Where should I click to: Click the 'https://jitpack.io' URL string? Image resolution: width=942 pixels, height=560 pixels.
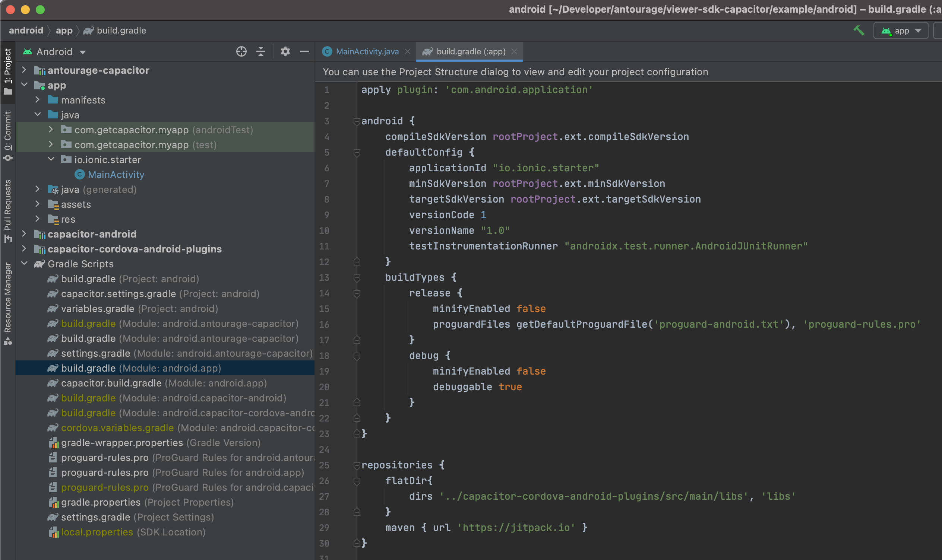(x=516, y=528)
